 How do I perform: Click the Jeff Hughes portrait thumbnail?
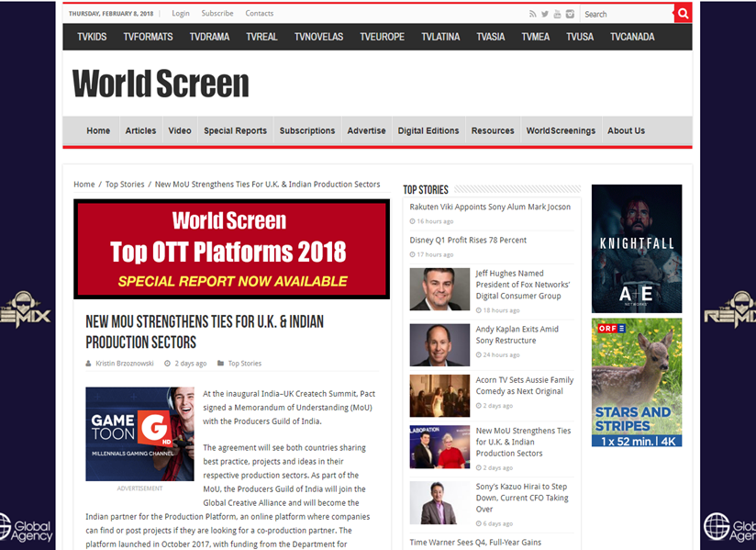[439, 289]
